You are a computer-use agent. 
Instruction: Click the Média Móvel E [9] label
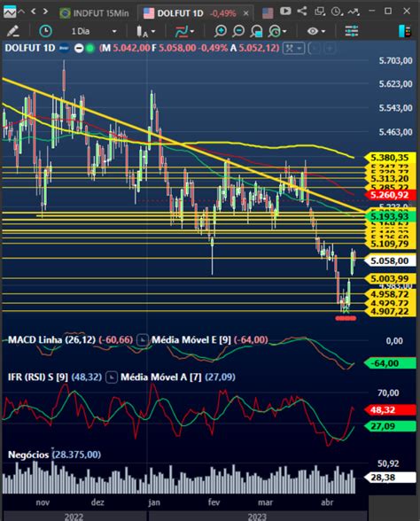coord(191,340)
